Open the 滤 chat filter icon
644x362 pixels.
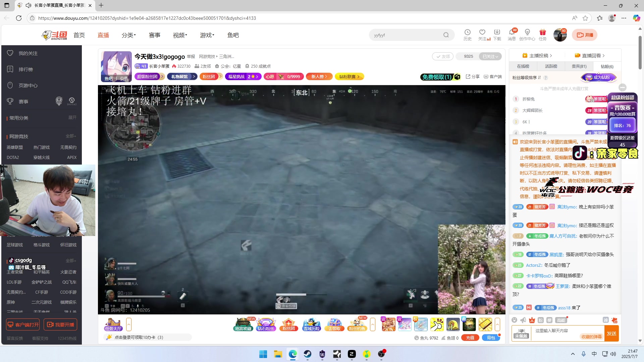(x=606, y=320)
